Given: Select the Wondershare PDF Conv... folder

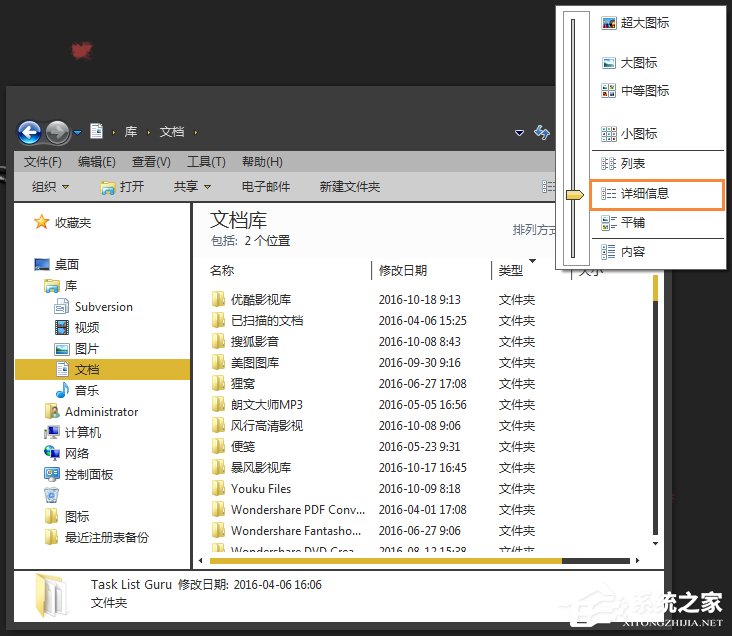Looking at the screenshot, I should pyautogui.click(x=289, y=509).
